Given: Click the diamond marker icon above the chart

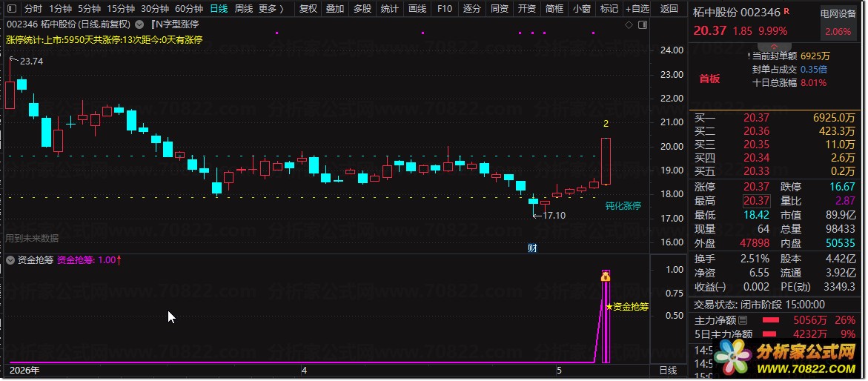Looking at the screenshot, I should pos(629,25).
